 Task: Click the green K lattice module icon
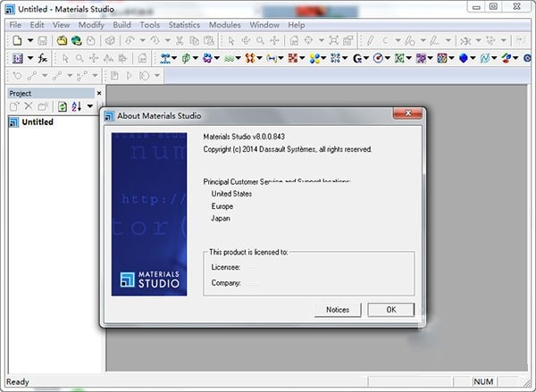399,58
